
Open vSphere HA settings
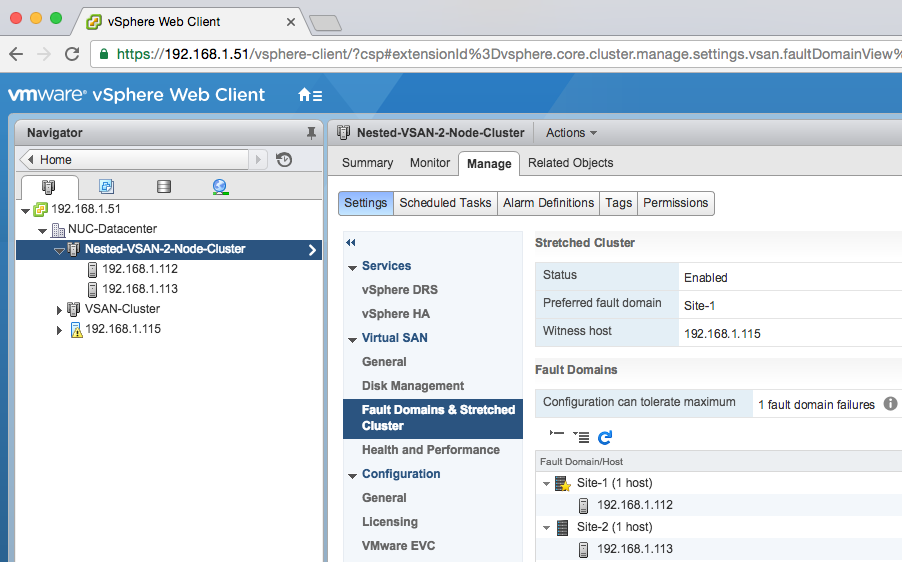tap(396, 314)
